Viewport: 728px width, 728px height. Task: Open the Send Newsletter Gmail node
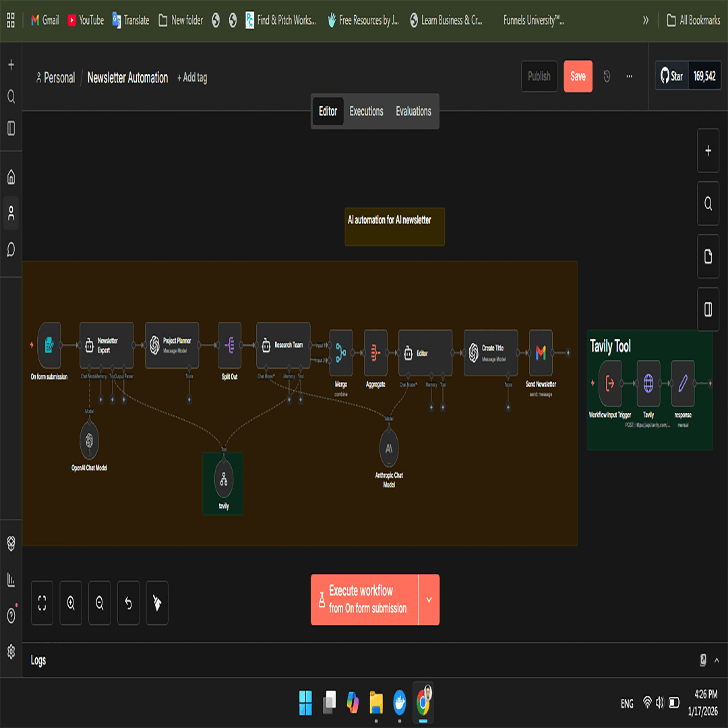click(540, 351)
